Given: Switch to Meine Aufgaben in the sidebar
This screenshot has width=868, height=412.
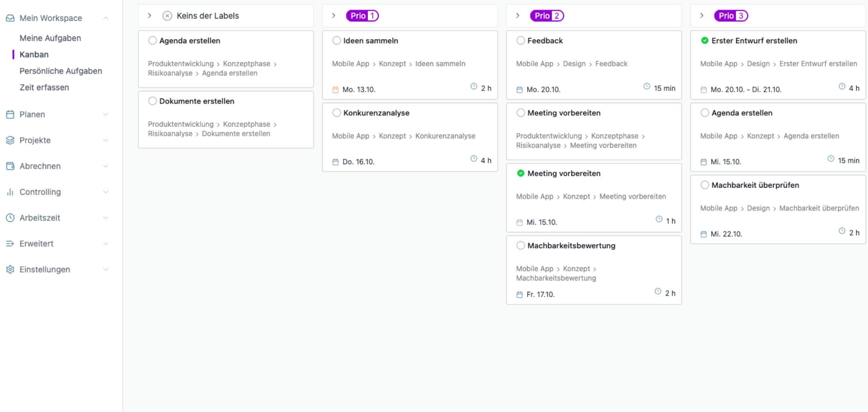Looking at the screenshot, I should [50, 38].
